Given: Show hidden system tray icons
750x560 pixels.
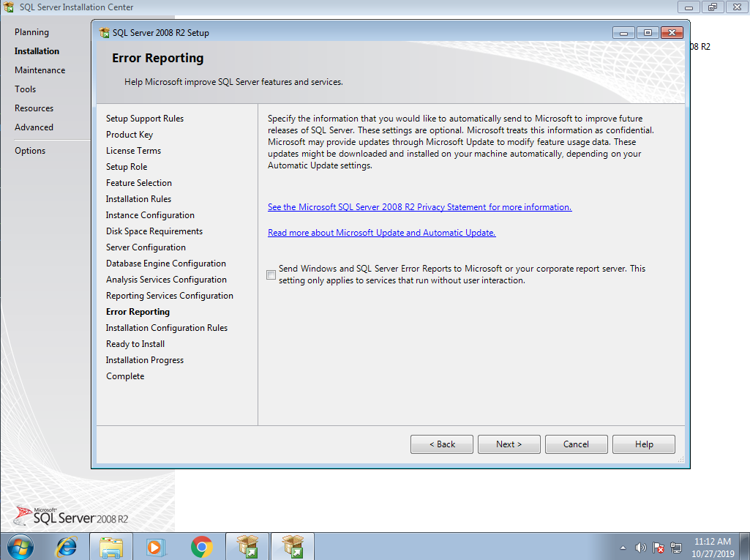Looking at the screenshot, I should pos(623,548).
